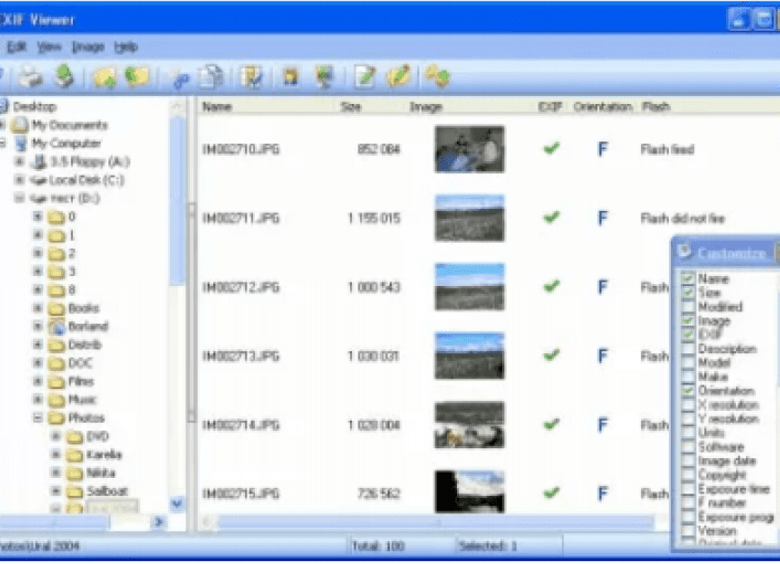
Task: Click the Orientation column header
Action: 602,106
